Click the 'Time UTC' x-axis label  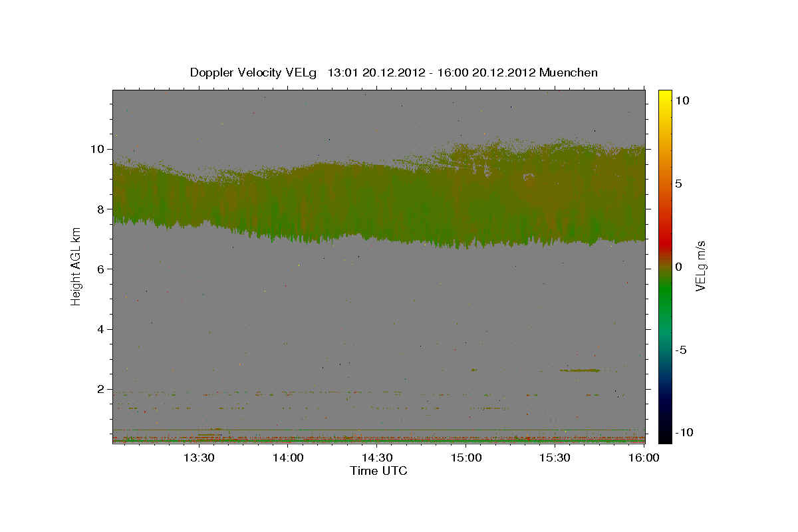coord(378,471)
